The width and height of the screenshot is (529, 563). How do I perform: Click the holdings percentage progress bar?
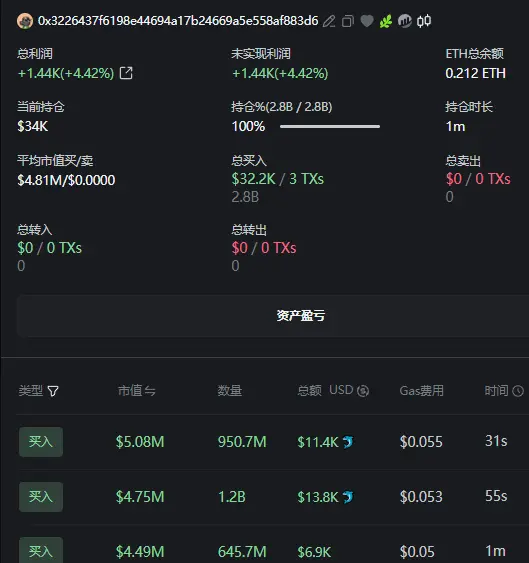pos(330,126)
